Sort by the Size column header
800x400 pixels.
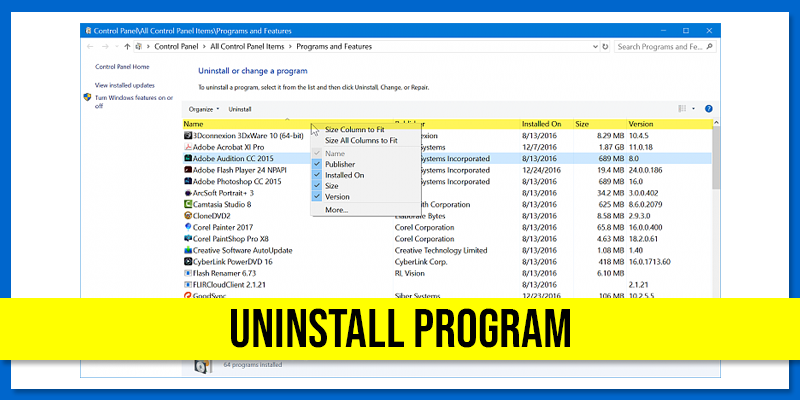(x=582, y=124)
